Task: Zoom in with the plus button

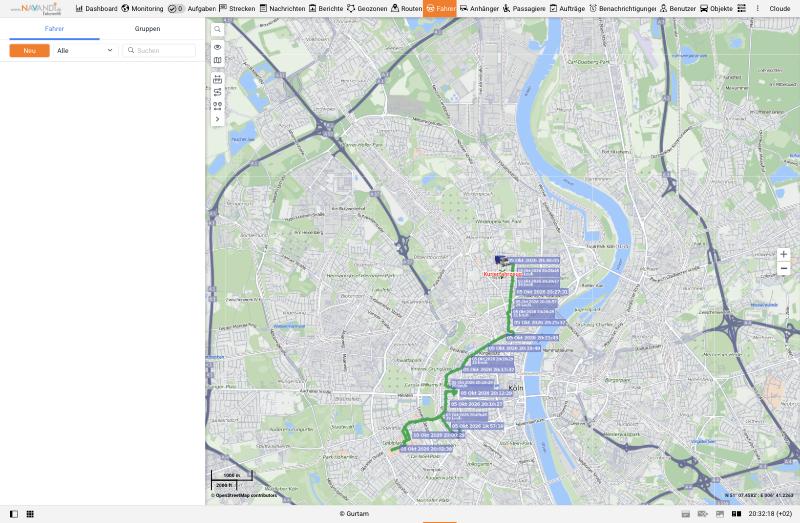Action: pyautogui.click(x=784, y=255)
